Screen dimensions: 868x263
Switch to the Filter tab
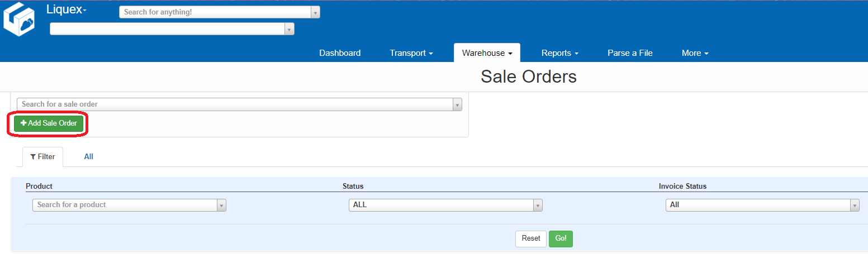pyautogui.click(x=42, y=157)
